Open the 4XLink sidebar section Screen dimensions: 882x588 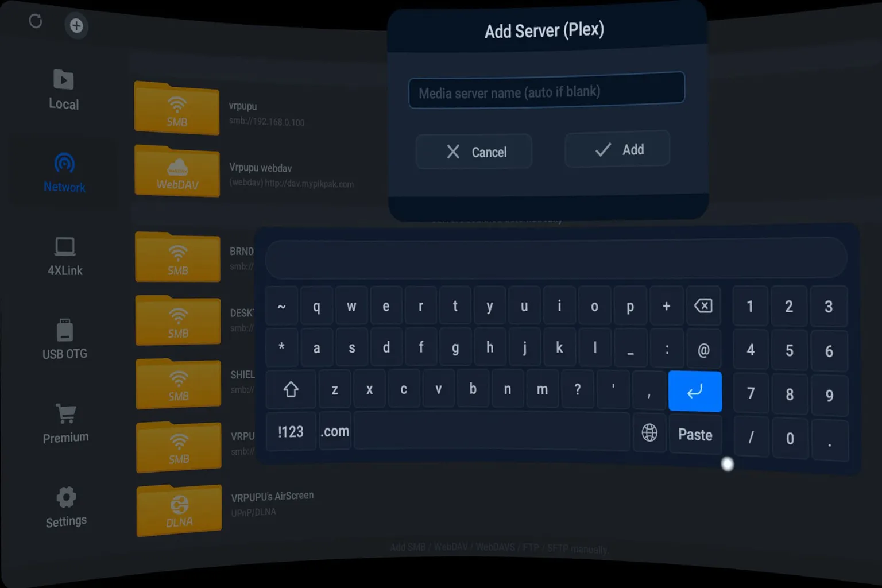(65, 257)
